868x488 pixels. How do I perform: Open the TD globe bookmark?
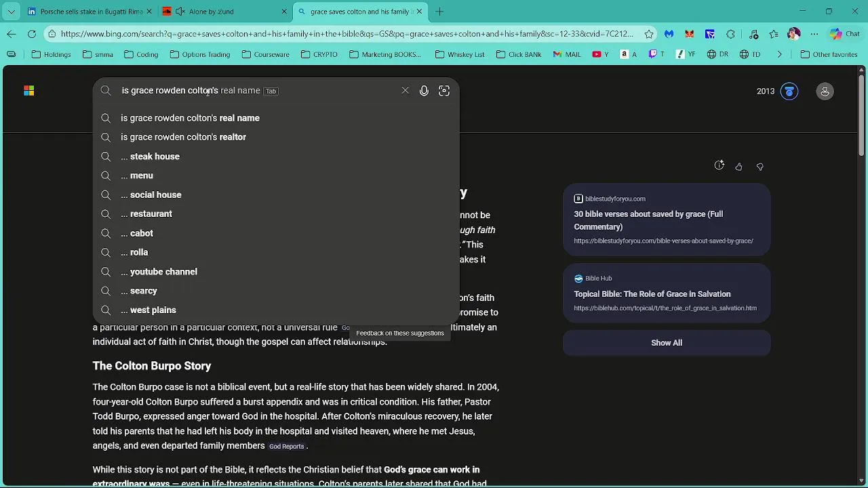click(x=749, y=54)
